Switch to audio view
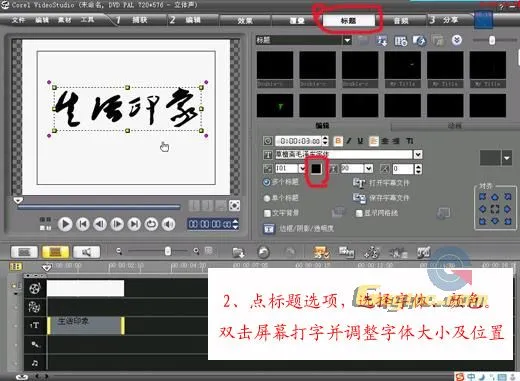This screenshot has width=520, height=381. (86, 252)
